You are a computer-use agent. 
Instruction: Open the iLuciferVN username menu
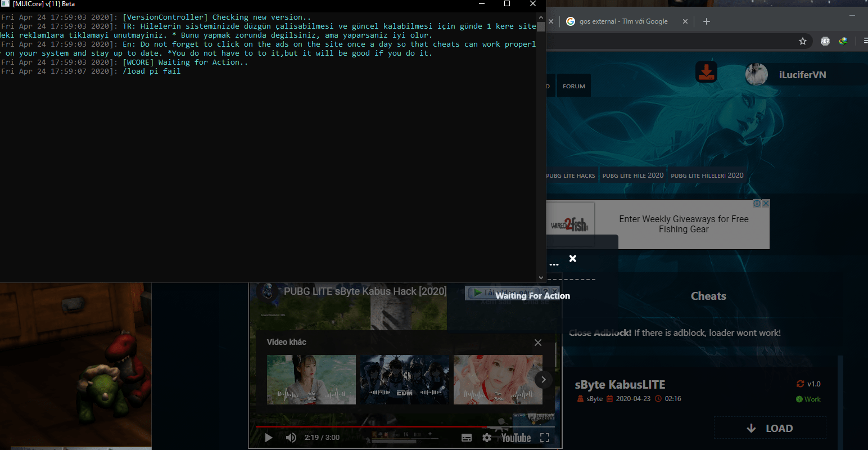click(802, 75)
